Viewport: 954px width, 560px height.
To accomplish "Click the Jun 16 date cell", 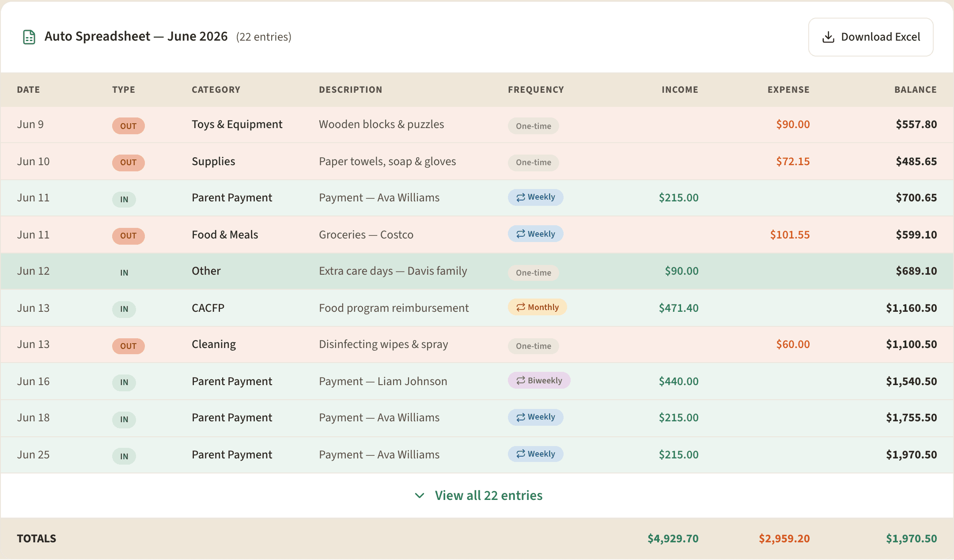I will pos(33,381).
